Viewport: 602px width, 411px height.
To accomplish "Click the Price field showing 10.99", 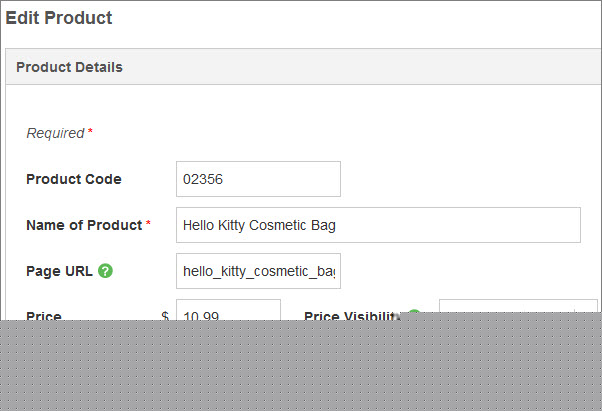I will click(x=228, y=310).
